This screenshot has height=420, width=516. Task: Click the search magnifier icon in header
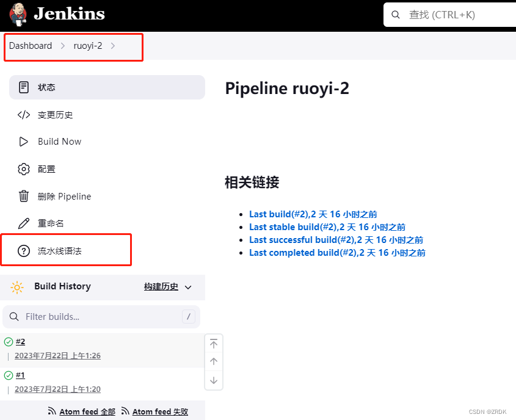click(396, 15)
